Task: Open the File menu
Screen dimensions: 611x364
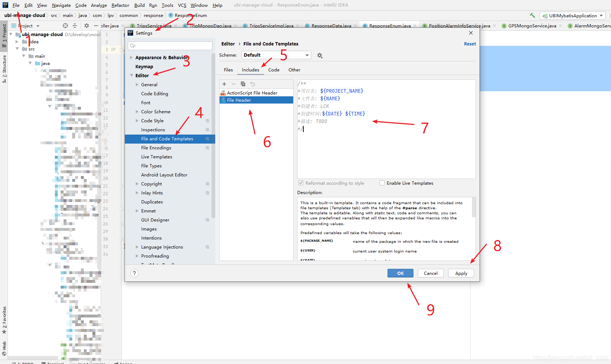Action: 16,5
